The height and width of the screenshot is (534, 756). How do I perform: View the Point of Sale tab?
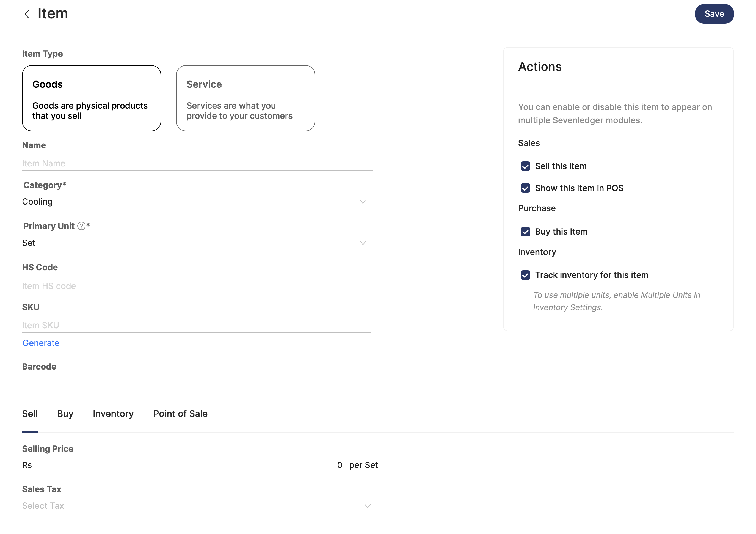[x=180, y=414]
